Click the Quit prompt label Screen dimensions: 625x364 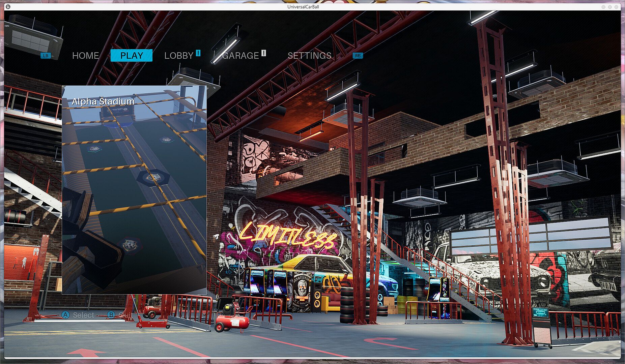(125, 315)
